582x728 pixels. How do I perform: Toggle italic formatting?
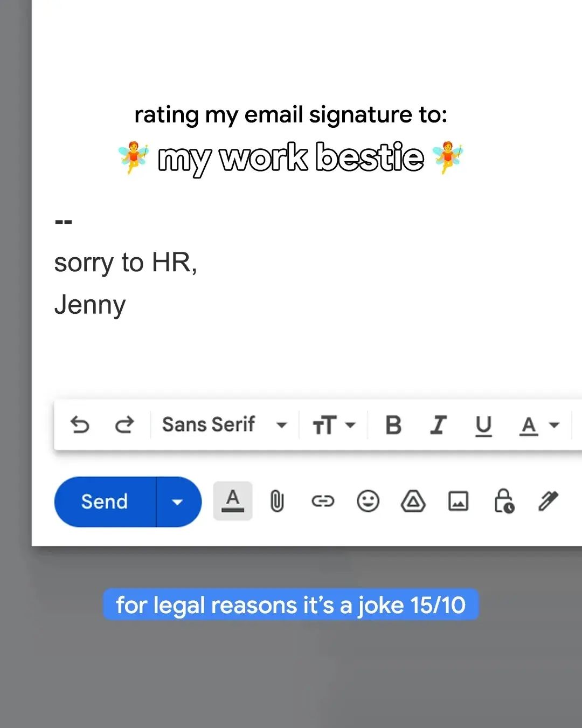click(438, 425)
